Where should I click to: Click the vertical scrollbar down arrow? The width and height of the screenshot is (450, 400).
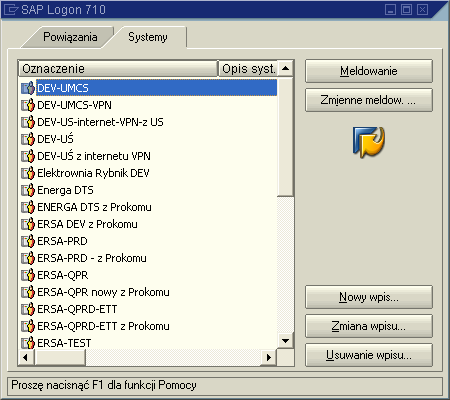click(285, 341)
